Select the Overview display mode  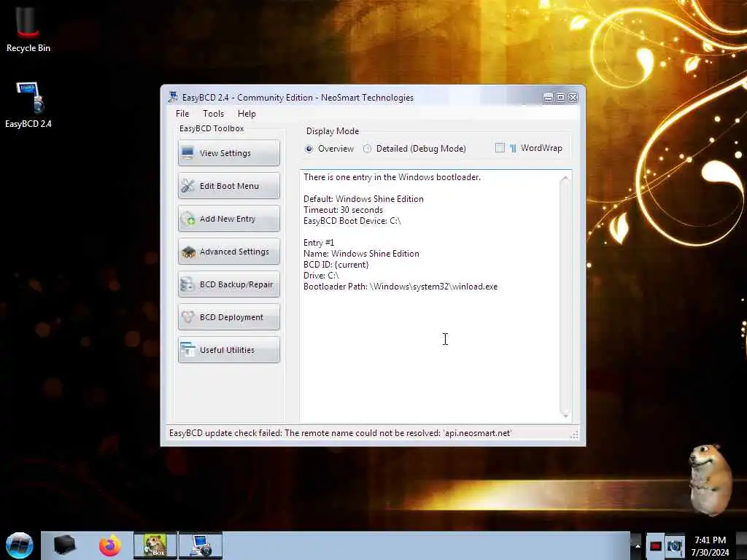pos(309,149)
